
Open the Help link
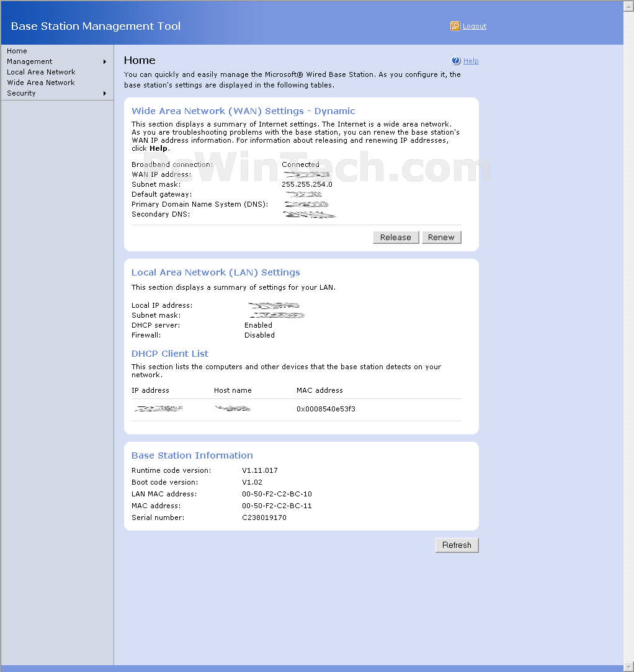pyautogui.click(x=471, y=61)
